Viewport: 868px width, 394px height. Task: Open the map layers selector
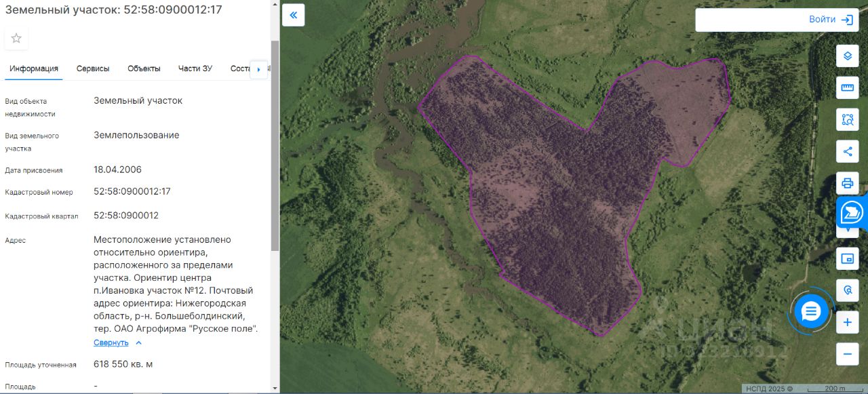pyautogui.click(x=847, y=56)
